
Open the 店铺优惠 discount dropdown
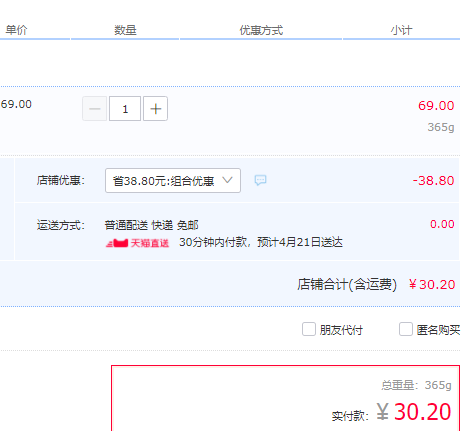pyautogui.click(x=173, y=181)
